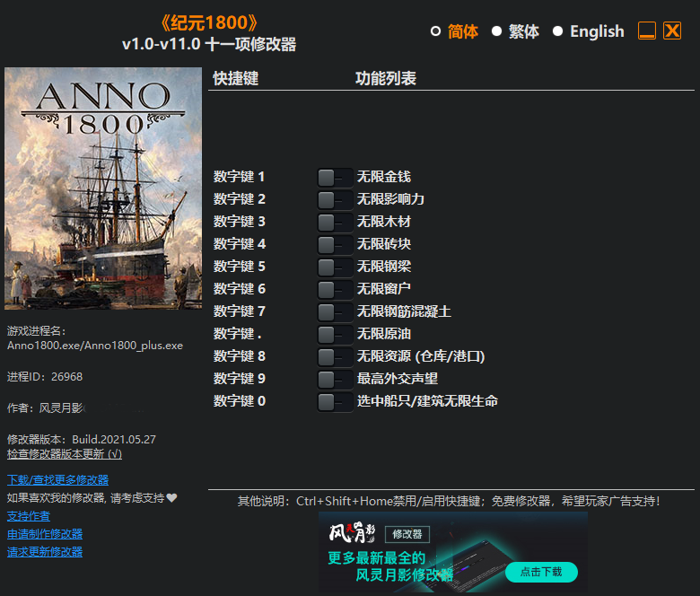Turn on 无限钢筋混凝土 switch
The image size is (700, 596).
pyautogui.click(x=335, y=311)
